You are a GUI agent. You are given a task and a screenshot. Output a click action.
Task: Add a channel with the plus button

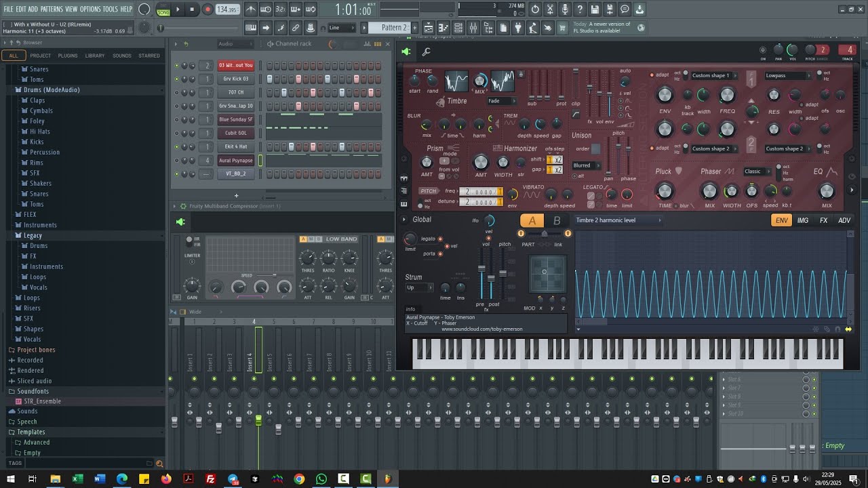point(236,196)
